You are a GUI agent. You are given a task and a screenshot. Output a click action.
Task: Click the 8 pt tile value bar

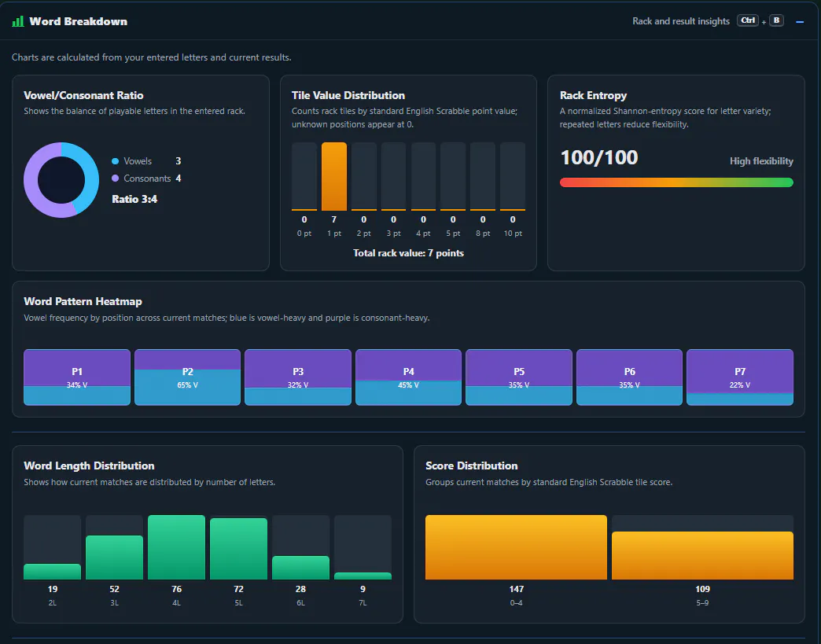click(x=483, y=176)
